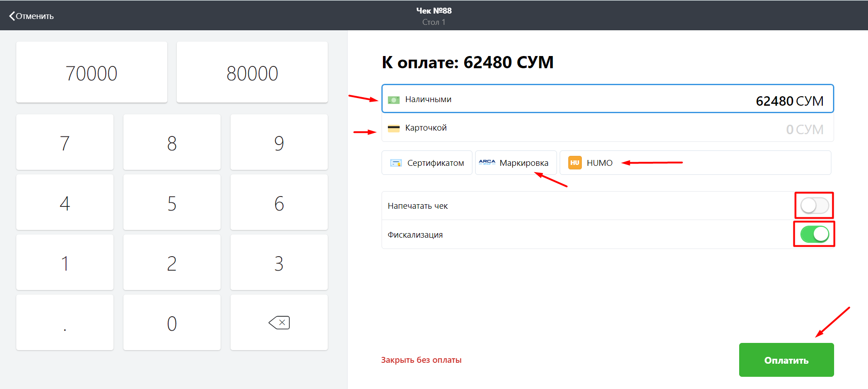The height and width of the screenshot is (389, 868).
Task: Click the credit card icon next to Карточкой
Action: point(394,128)
